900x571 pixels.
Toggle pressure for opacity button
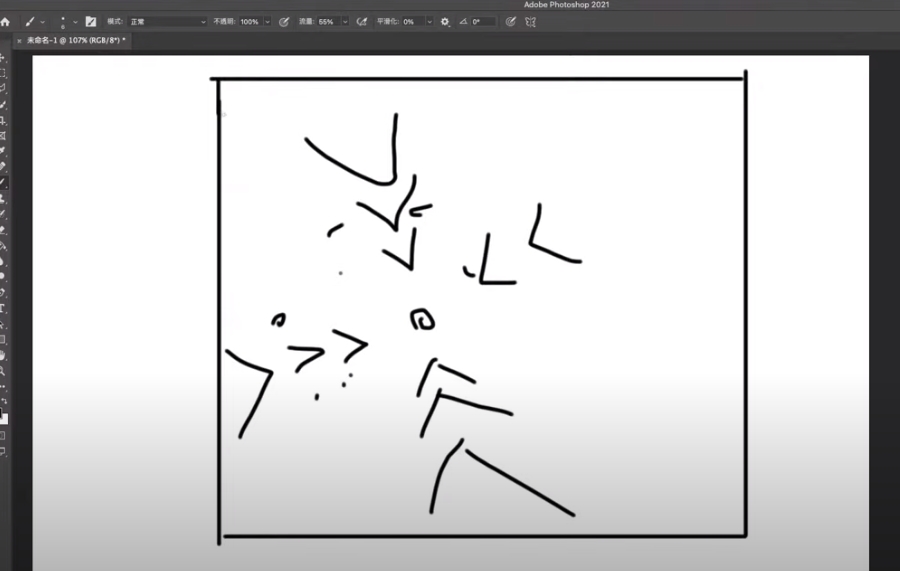[x=284, y=22]
